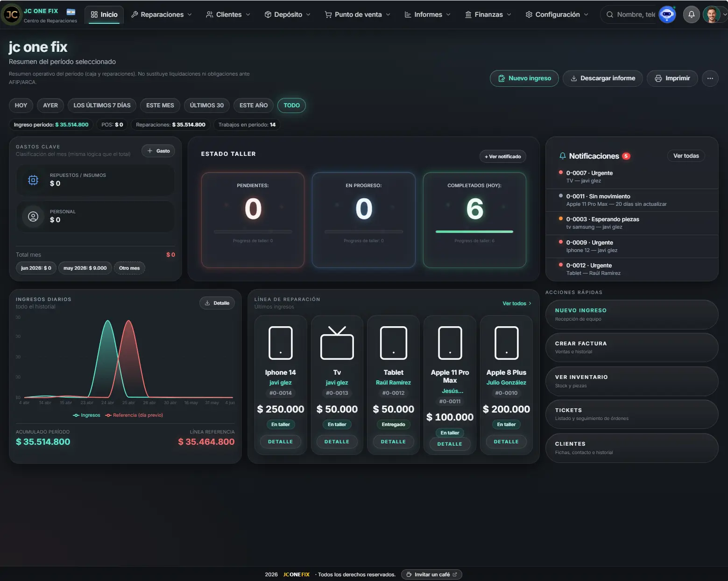Open the user avatar profile menu
This screenshot has height=581, width=728.
click(712, 14)
